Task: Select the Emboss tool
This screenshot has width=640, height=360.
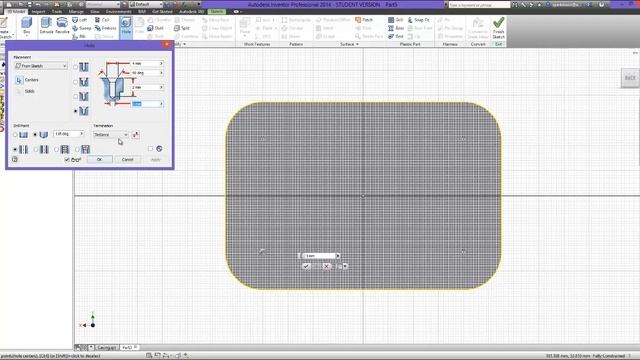Action: (x=105, y=28)
